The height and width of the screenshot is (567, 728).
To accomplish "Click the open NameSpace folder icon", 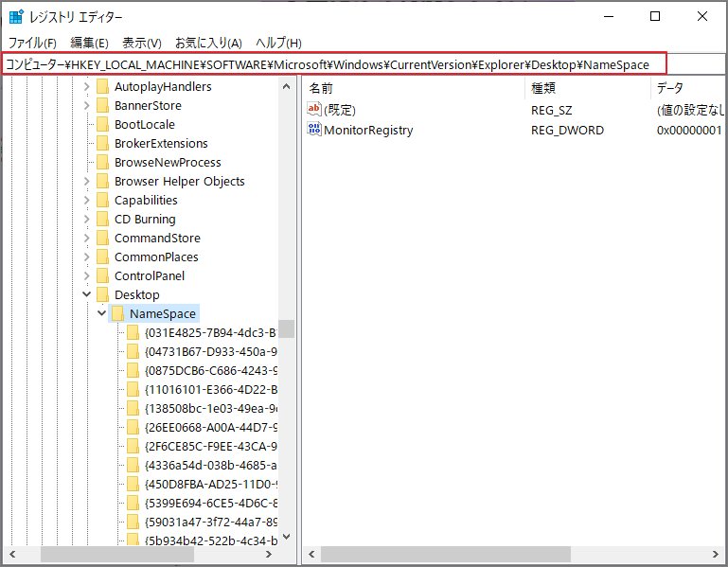I will click(x=118, y=314).
